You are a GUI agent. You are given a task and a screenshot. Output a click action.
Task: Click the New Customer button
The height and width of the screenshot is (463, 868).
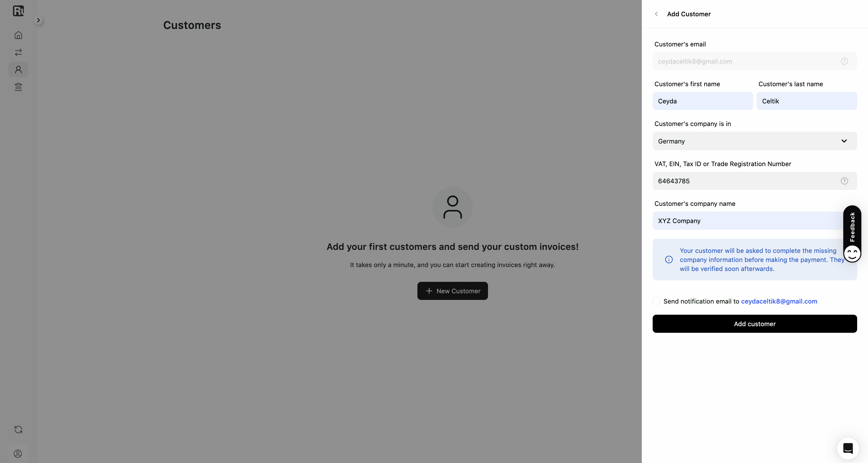[452, 291]
